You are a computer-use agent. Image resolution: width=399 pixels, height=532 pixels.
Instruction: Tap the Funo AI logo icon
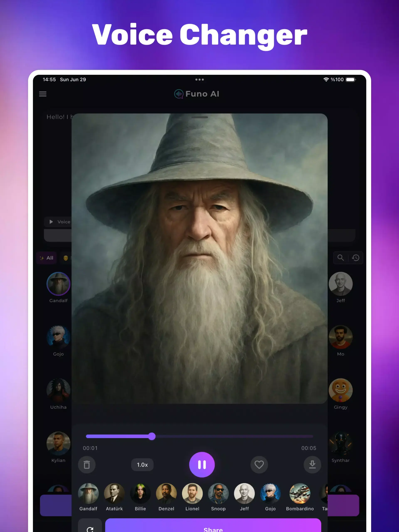tap(179, 94)
